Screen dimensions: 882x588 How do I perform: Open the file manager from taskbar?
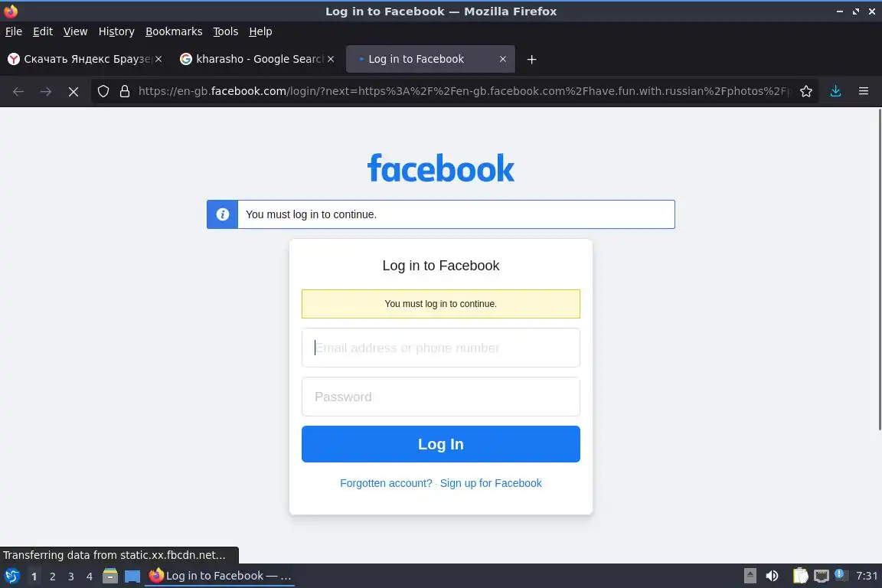tap(110, 576)
